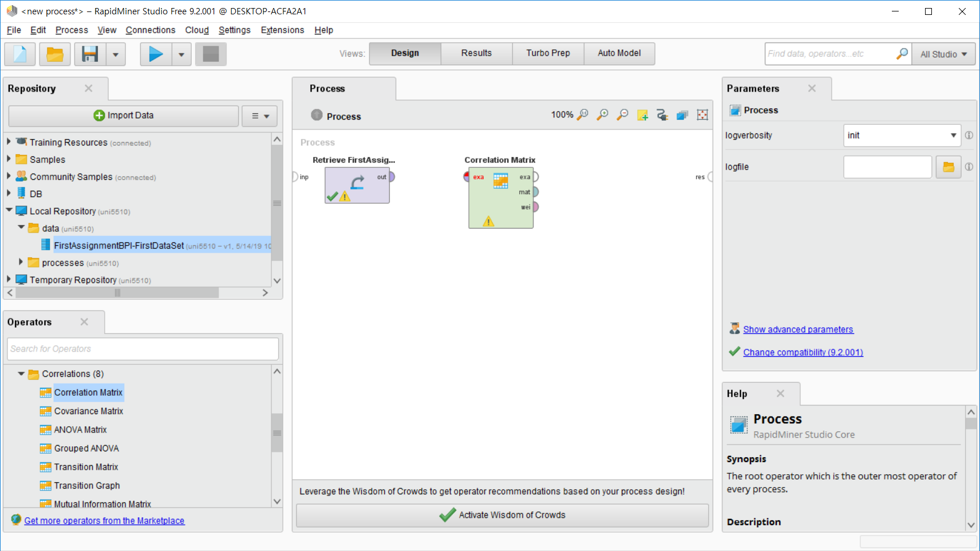Click Get more operators from the Marketplace link
This screenshot has width=980, height=551.
(x=104, y=521)
